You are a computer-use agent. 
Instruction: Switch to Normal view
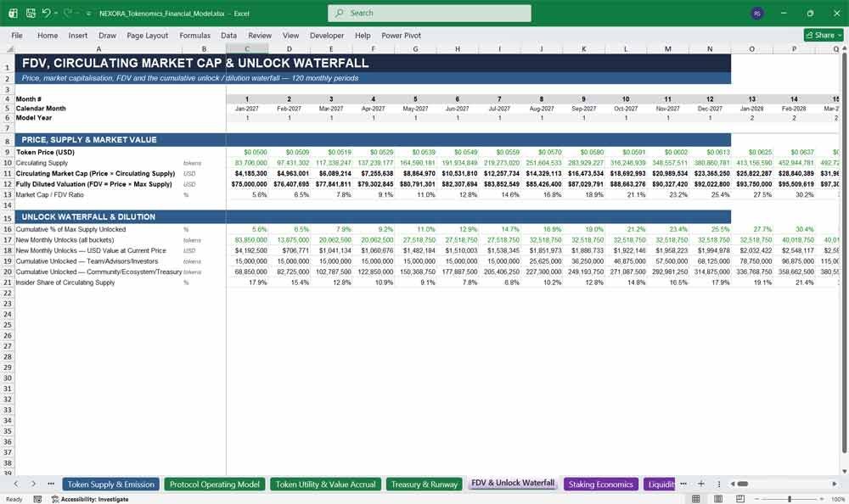click(x=696, y=499)
